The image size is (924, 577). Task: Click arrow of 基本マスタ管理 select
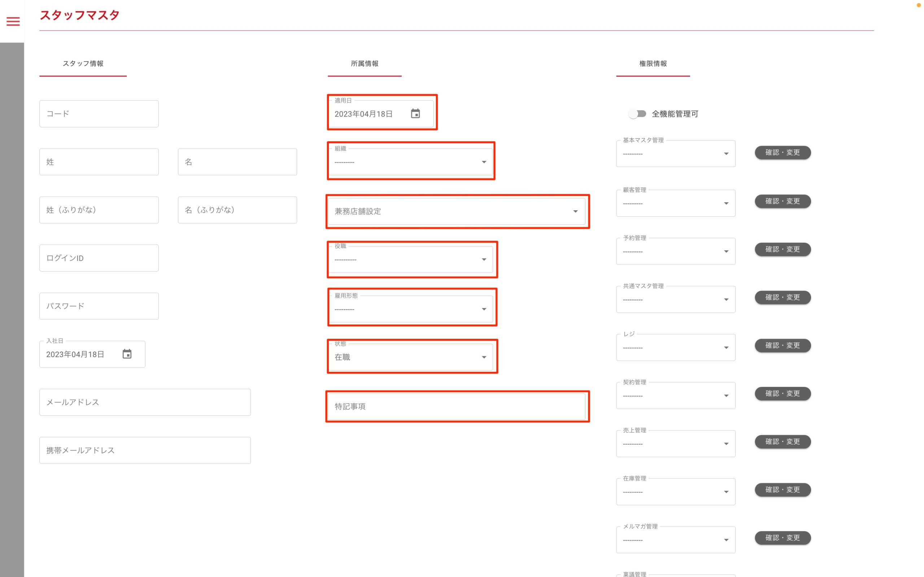(x=726, y=154)
